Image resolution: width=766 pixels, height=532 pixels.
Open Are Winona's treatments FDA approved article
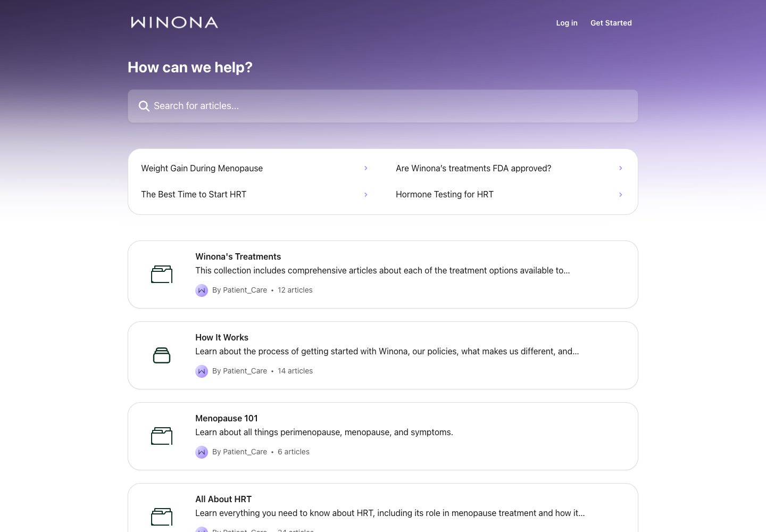(510, 168)
